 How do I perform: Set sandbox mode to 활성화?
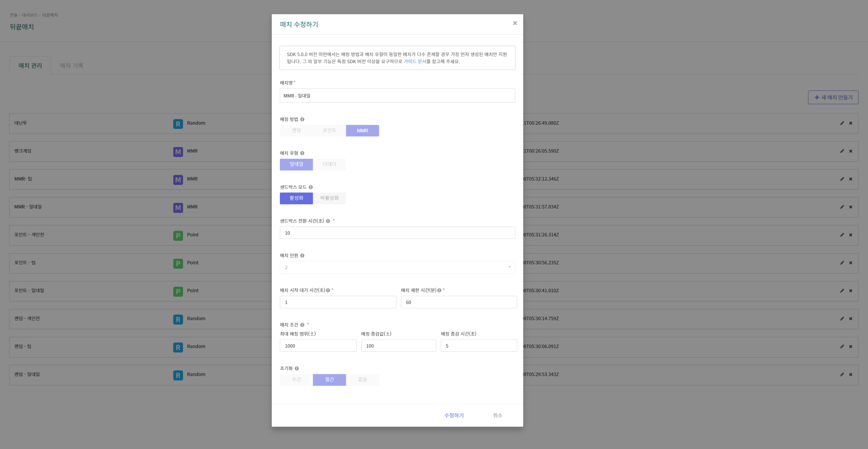(x=296, y=199)
